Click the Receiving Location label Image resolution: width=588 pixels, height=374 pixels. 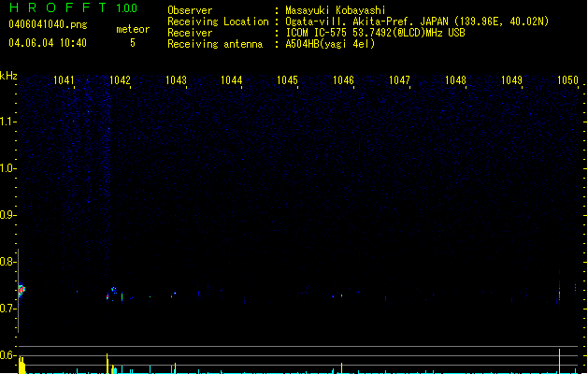pos(218,22)
